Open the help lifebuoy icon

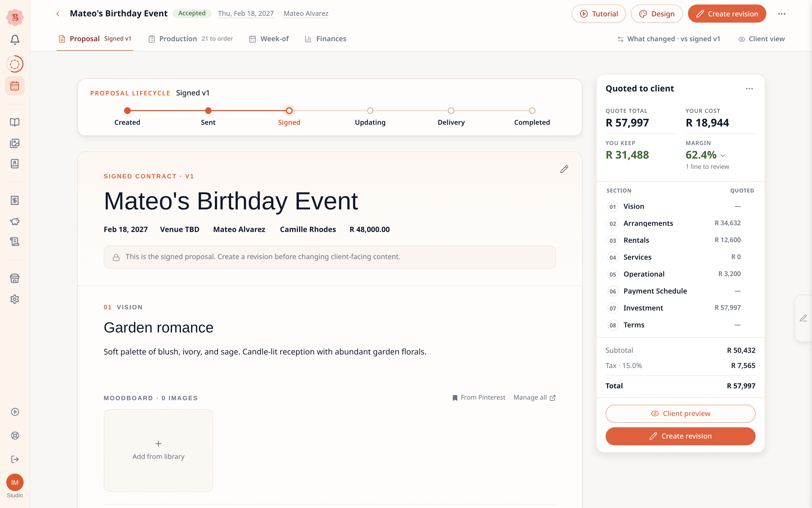15,435
